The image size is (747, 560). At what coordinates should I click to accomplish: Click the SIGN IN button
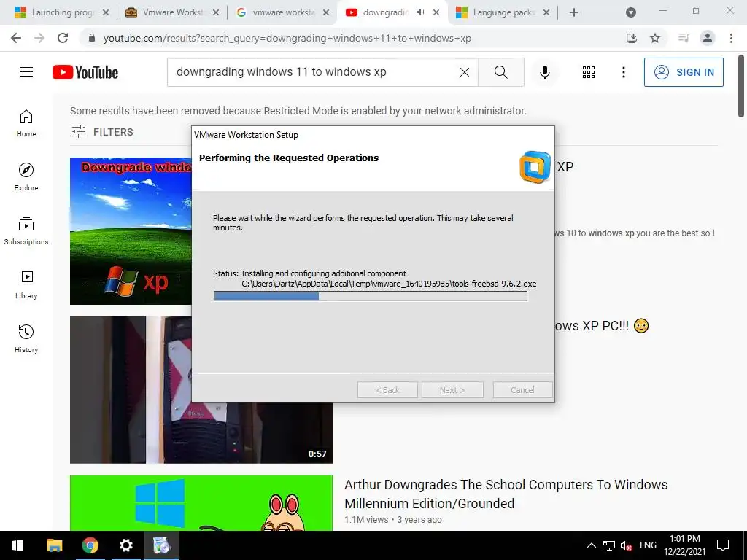click(684, 72)
